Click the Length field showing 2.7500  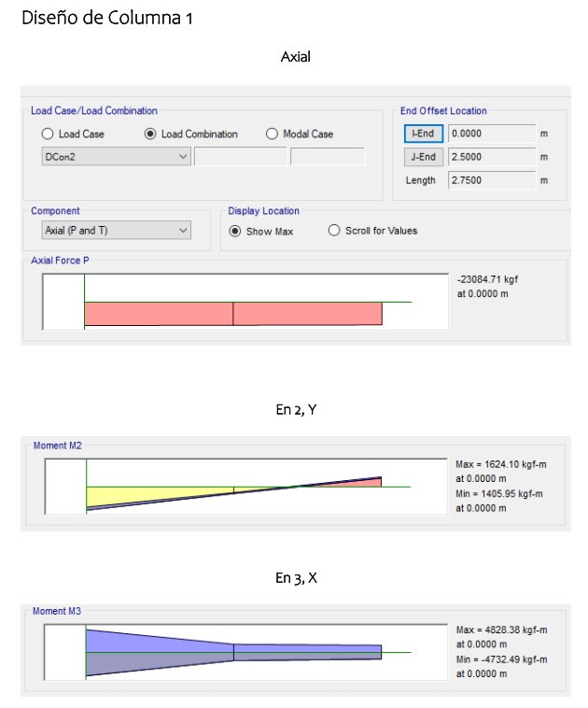(x=491, y=179)
